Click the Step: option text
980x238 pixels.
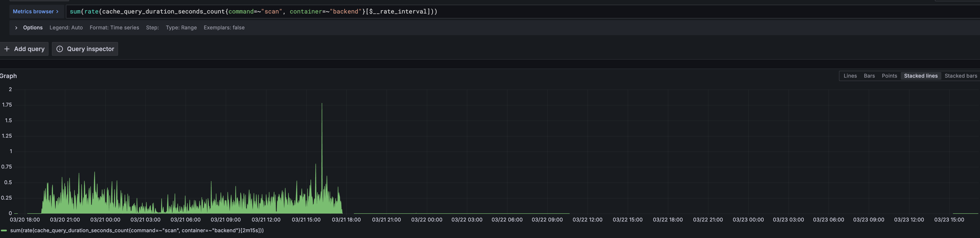[x=153, y=28]
